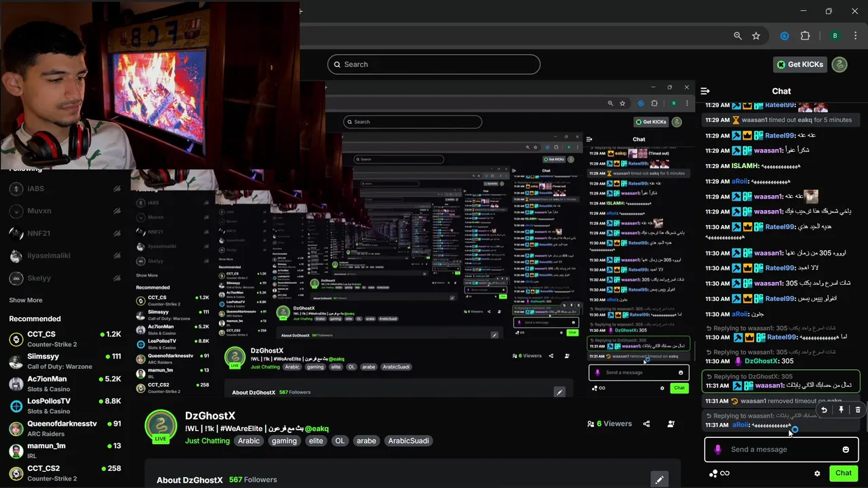Open mamun_1m recommended channel

point(64,451)
